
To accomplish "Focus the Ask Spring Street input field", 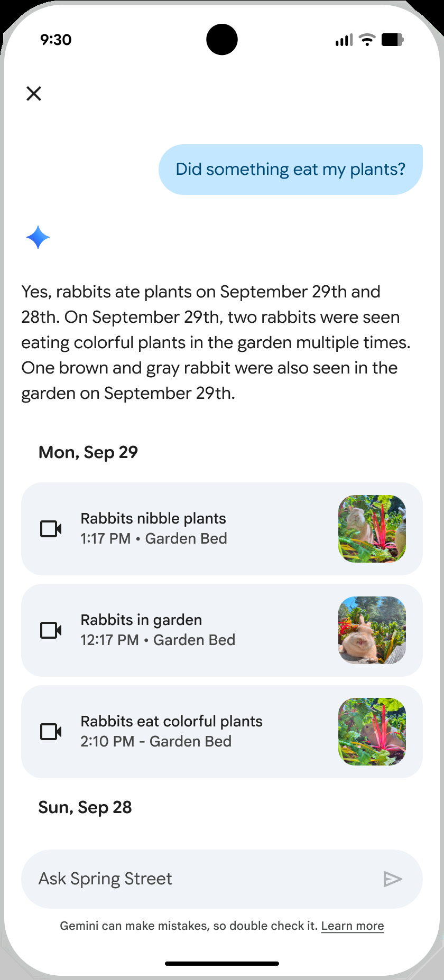I will coord(201,879).
